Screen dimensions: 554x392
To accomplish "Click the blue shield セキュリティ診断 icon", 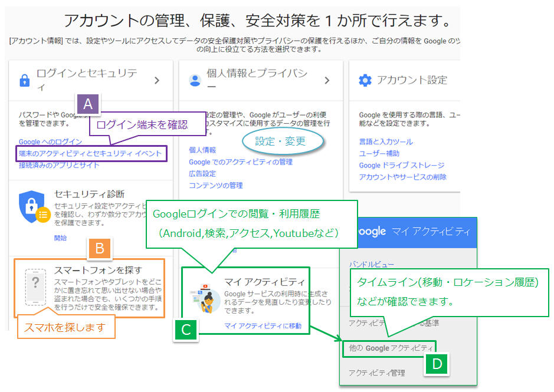I will (31, 205).
